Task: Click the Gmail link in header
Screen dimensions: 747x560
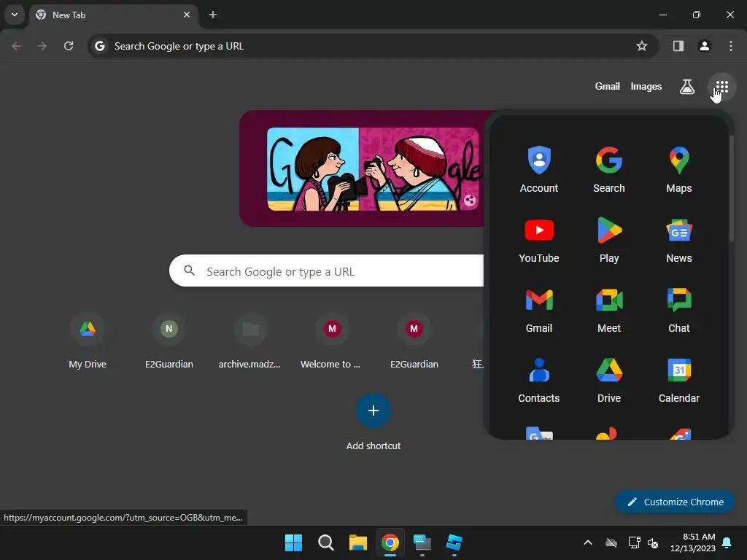Action: point(607,86)
